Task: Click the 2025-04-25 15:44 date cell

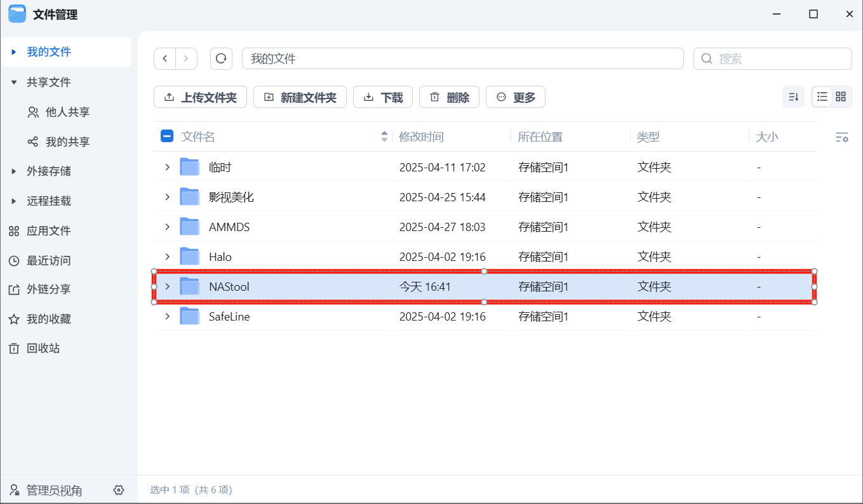Action: click(x=442, y=197)
